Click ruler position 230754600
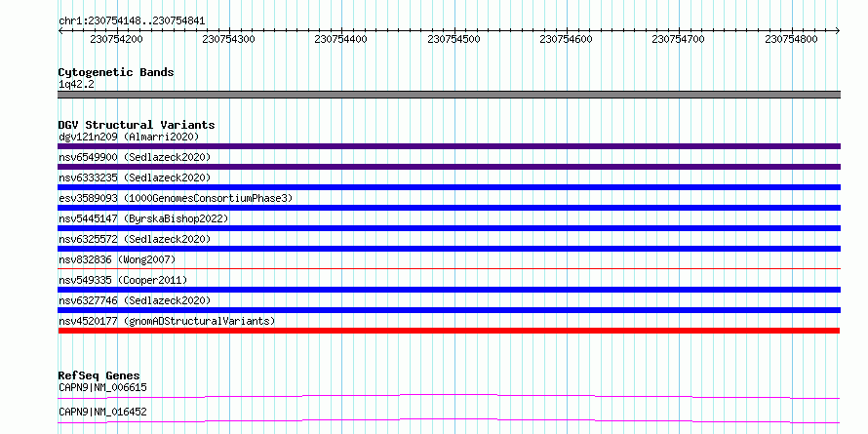The height and width of the screenshot is (434, 868). [x=566, y=39]
